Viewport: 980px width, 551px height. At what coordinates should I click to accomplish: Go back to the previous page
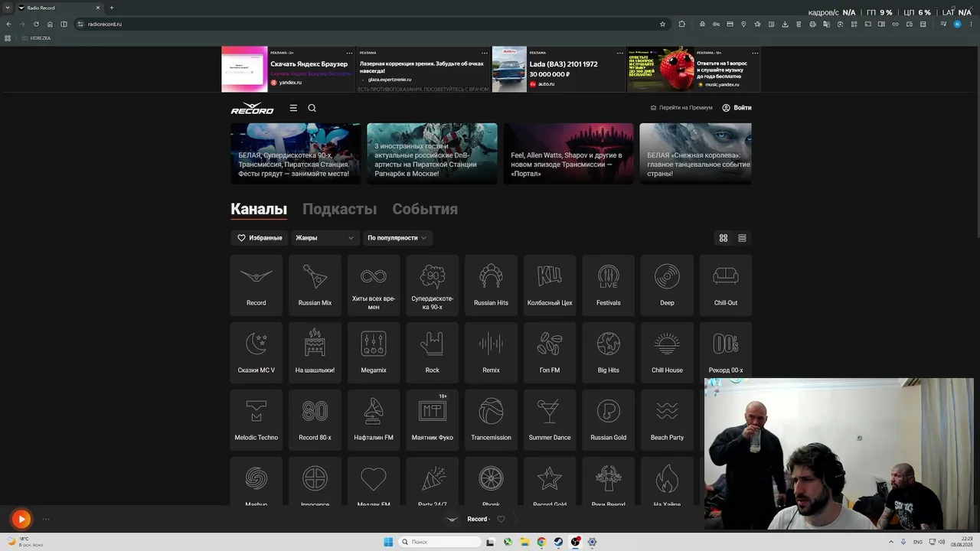pyautogui.click(x=8, y=24)
